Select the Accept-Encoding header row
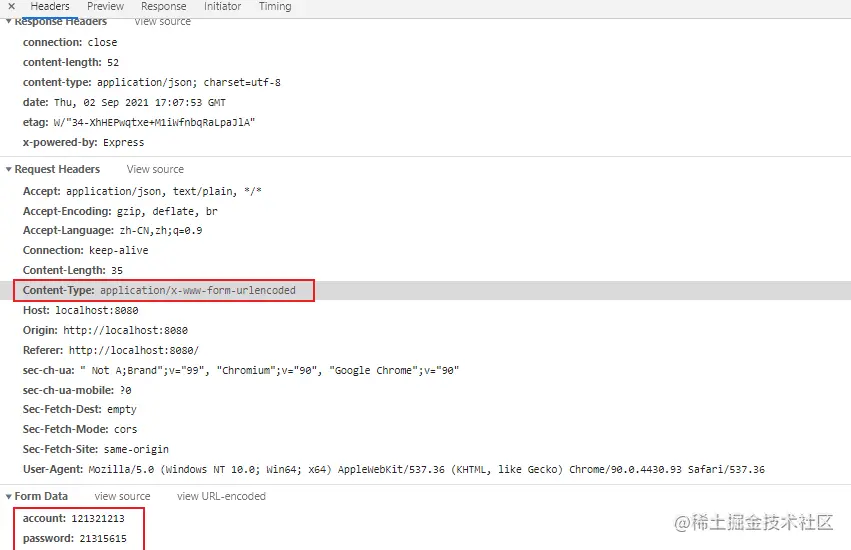 120,211
